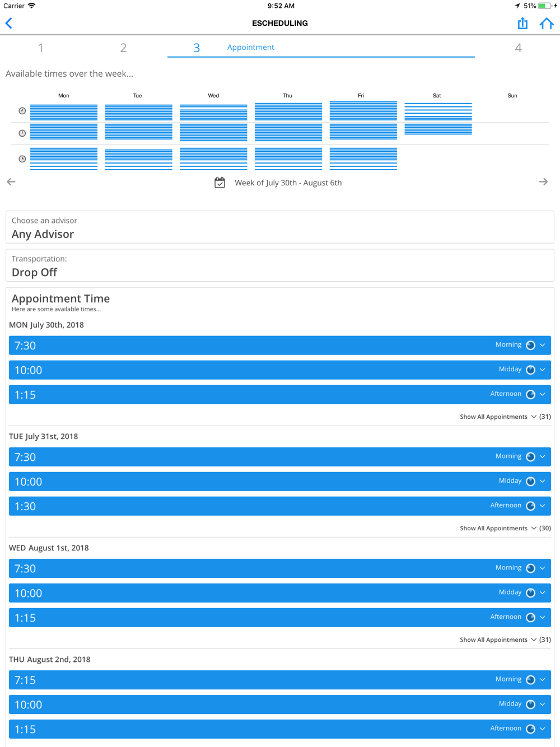Tap Saturday morning availability bars

coord(438,111)
